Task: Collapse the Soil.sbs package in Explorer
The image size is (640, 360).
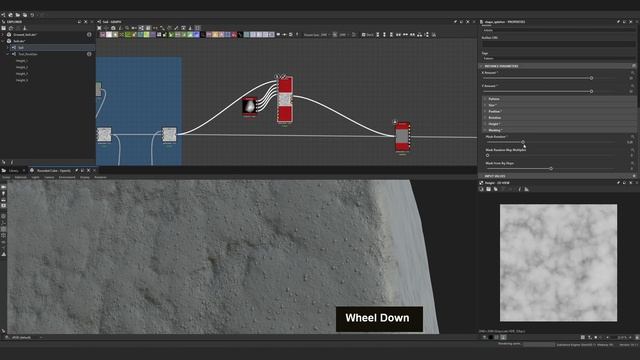Action: click(x=3, y=41)
